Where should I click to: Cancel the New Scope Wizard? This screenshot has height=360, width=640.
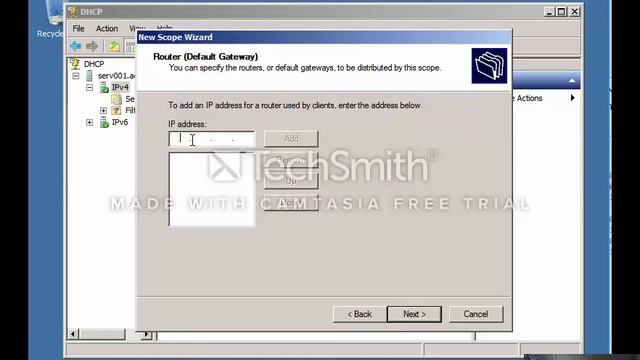click(476, 314)
